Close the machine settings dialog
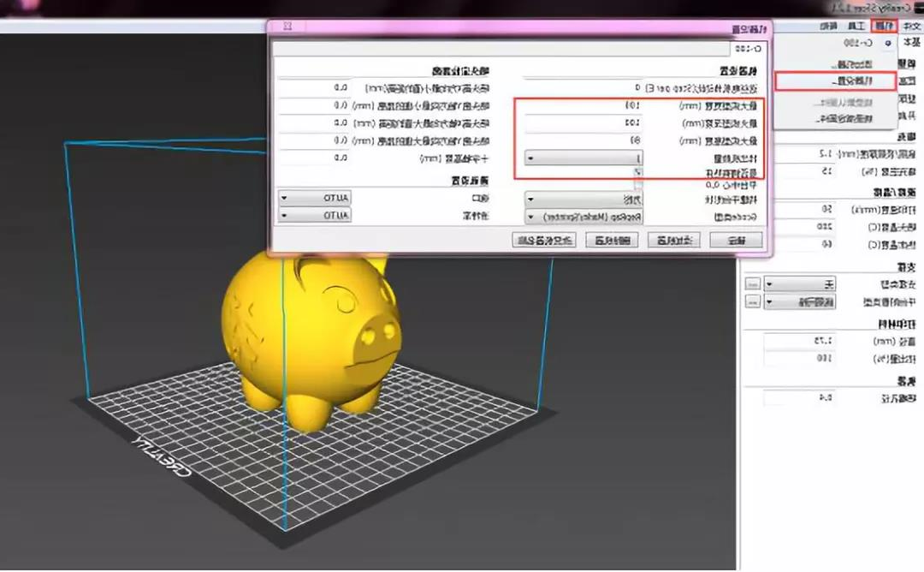924x572 pixels. click(x=287, y=27)
